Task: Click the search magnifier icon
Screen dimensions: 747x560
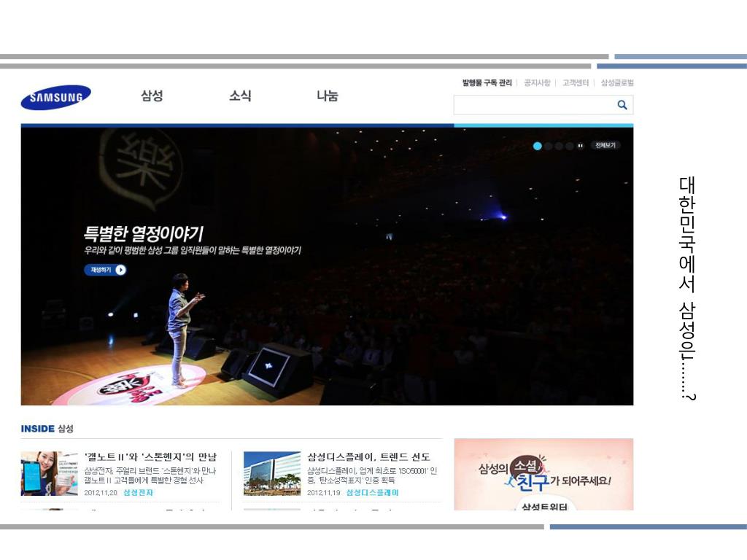Action: click(622, 105)
